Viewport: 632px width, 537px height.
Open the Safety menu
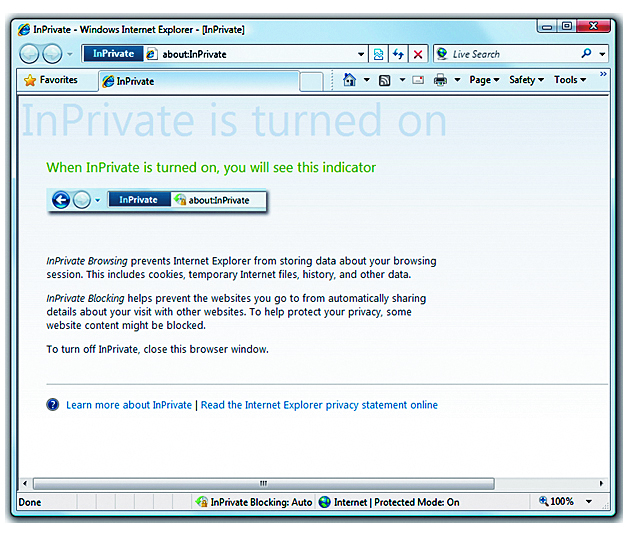[526, 80]
